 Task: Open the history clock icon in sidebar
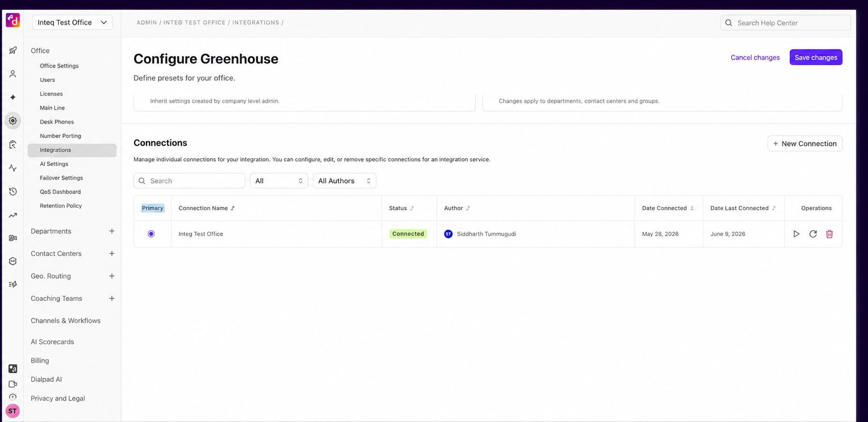(13, 192)
